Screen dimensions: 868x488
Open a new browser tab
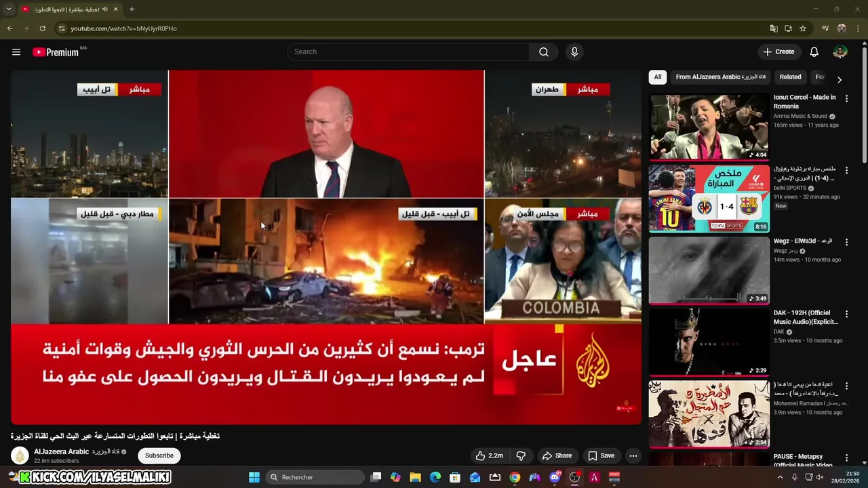[x=132, y=9]
